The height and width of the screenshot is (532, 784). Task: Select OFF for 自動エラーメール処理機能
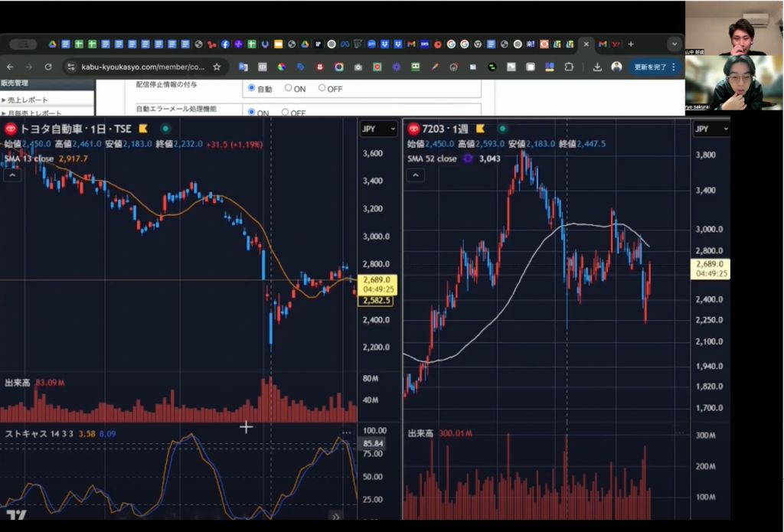click(285, 112)
